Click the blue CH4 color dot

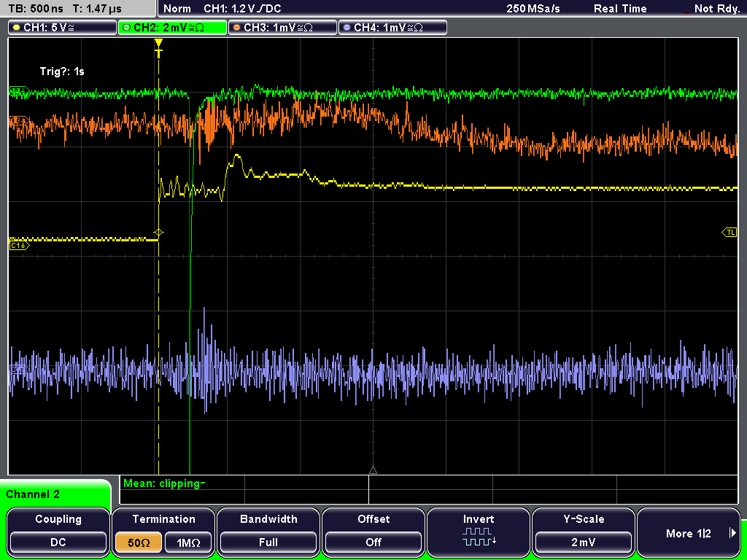point(347,28)
